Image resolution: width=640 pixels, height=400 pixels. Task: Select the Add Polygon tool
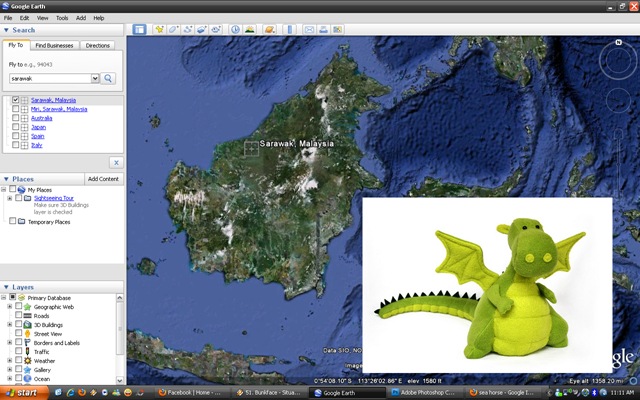[x=173, y=29]
